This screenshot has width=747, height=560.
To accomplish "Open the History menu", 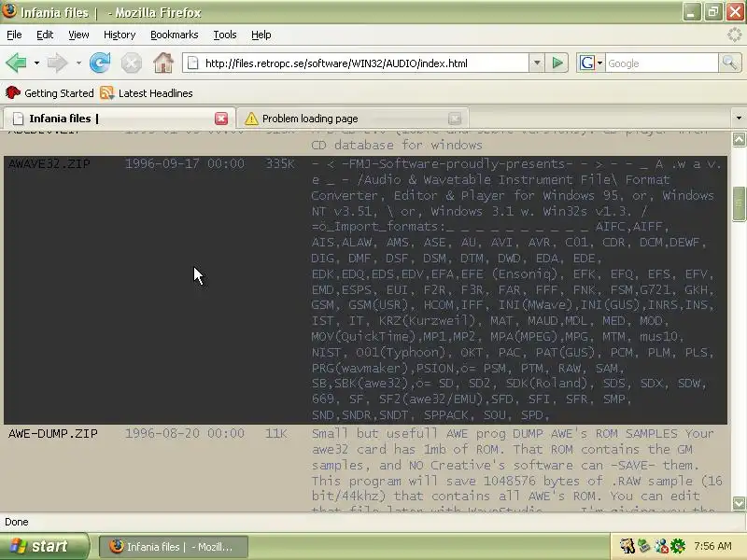I will coord(120,35).
